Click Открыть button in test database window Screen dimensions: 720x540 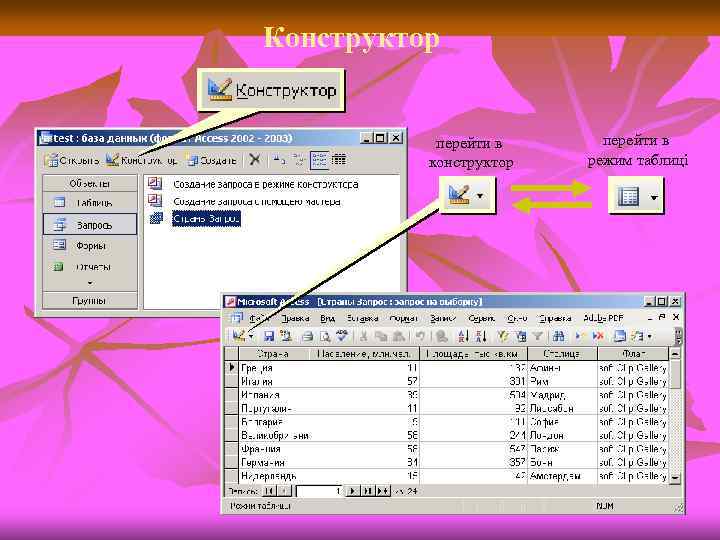click(x=72, y=160)
